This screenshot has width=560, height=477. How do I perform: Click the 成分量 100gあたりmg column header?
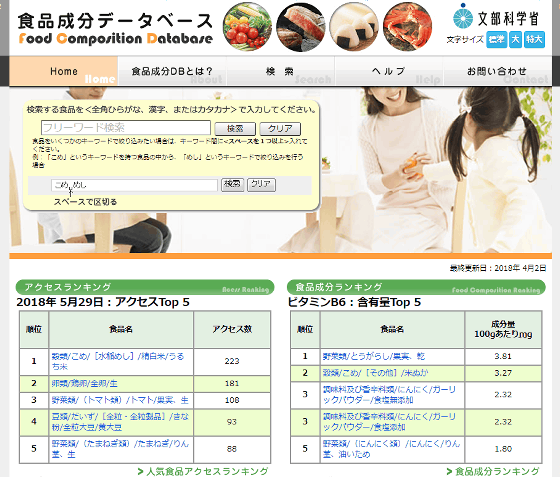503,329
